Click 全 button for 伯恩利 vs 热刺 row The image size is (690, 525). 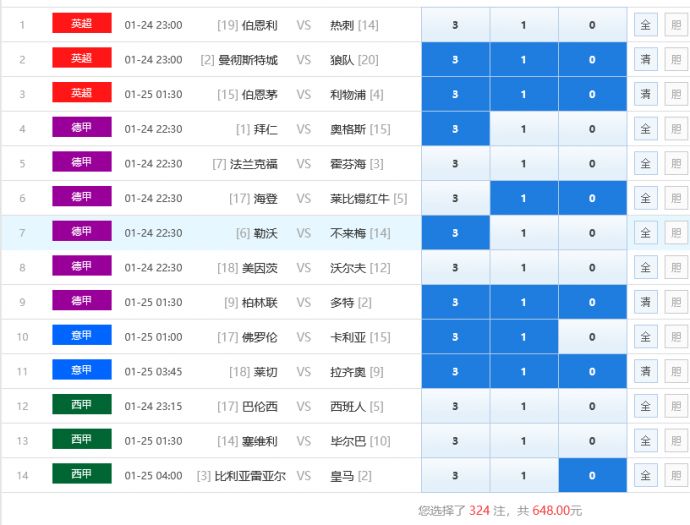(x=645, y=25)
